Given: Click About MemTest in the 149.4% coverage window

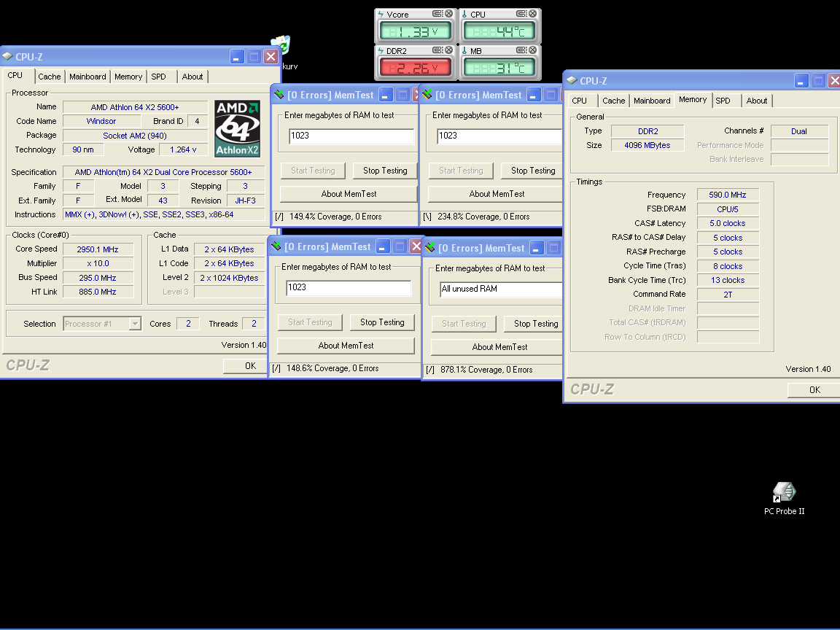Looking at the screenshot, I should tap(349, 194).
